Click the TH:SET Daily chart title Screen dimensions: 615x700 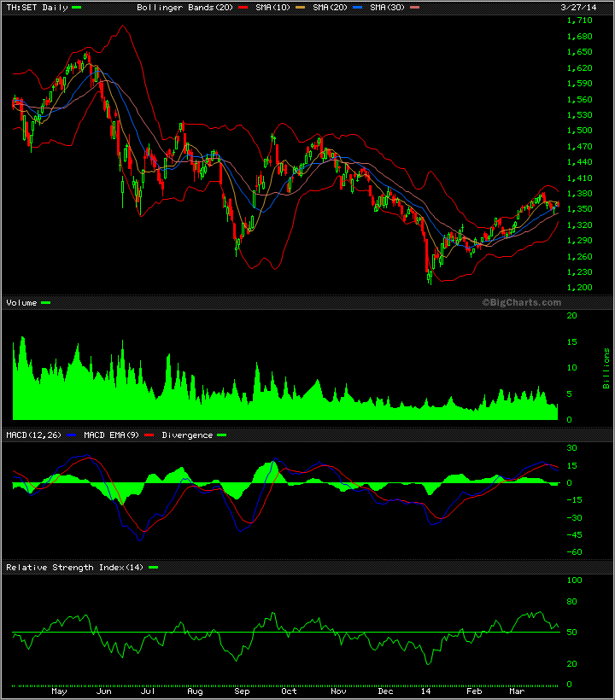[x=37, y=7]
